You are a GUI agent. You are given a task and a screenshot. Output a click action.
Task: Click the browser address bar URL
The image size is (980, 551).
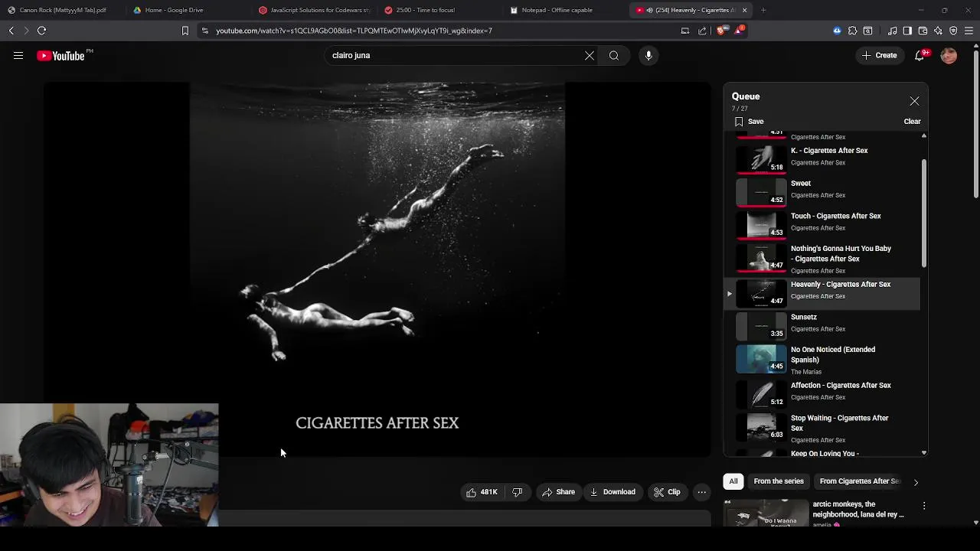(354, 31)
